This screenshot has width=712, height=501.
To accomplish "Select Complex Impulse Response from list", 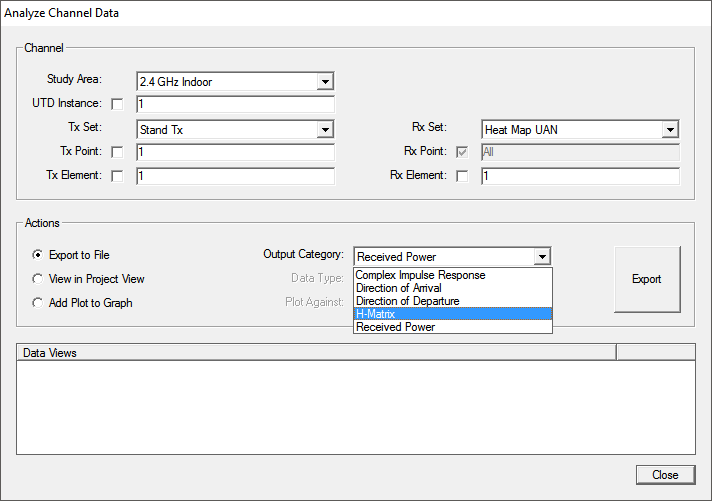I will 453,275.
